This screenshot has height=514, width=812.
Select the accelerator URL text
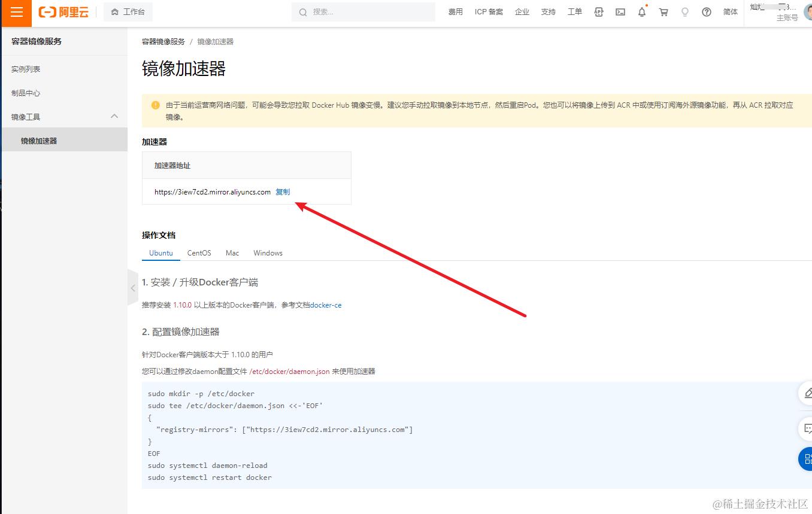pyautogui.click(x=213, y=192)
